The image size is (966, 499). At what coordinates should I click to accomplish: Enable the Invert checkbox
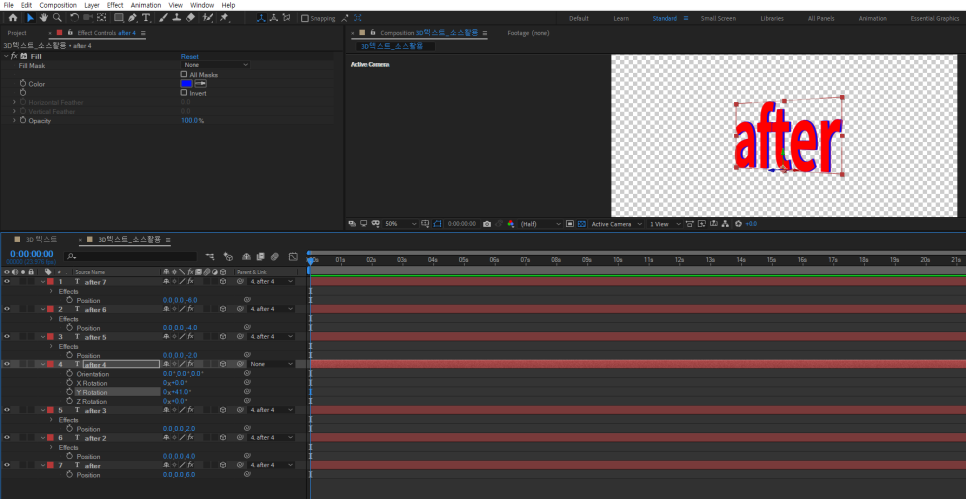tap(184, 93)
